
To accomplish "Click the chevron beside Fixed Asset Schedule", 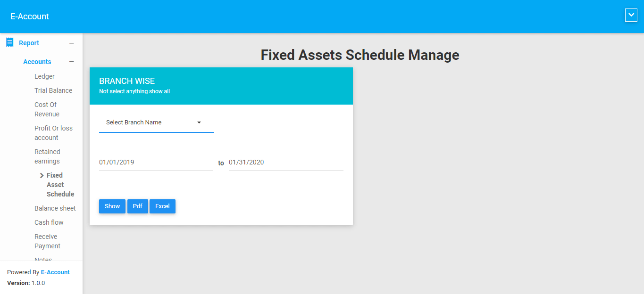I will coord(42,175).
